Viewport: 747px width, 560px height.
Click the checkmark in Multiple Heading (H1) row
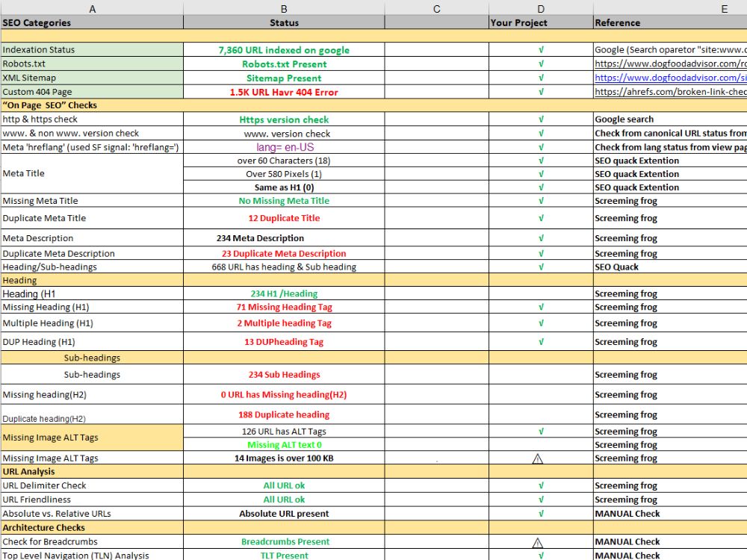(x=541, y=323)
